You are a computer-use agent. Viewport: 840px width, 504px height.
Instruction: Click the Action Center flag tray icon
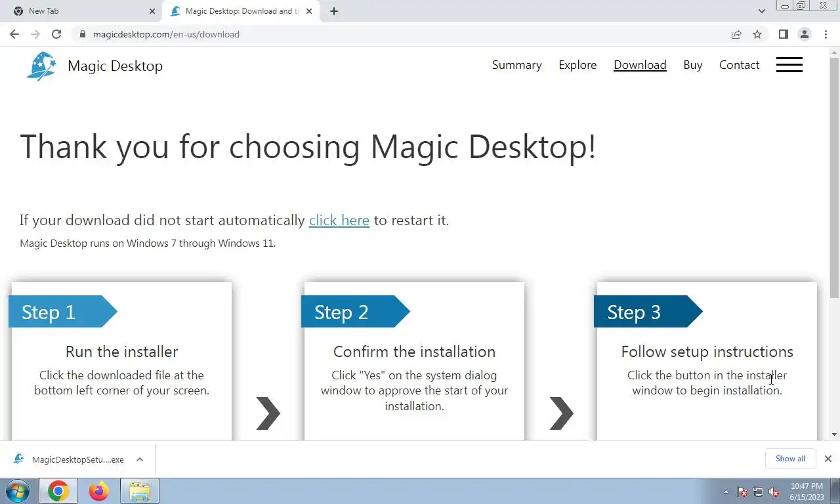click(x=742, y=492)
